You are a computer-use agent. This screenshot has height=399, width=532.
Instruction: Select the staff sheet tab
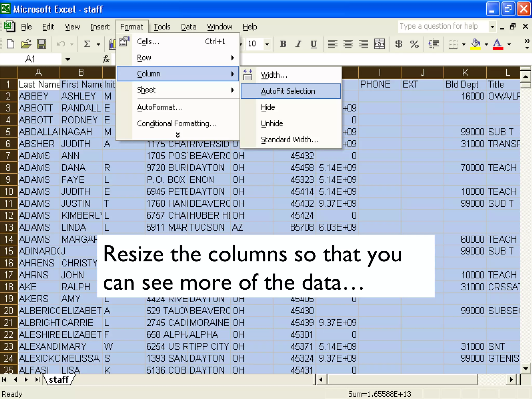59,380
